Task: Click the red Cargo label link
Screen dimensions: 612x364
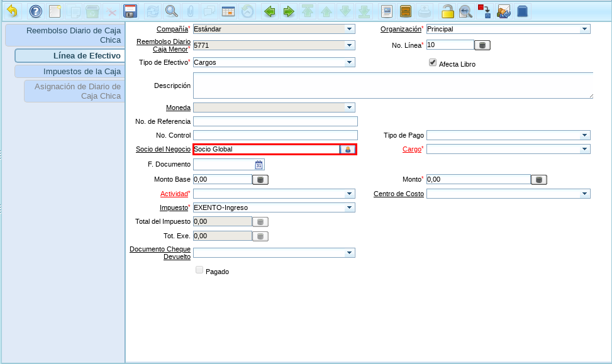Action: tap(412, 149)
